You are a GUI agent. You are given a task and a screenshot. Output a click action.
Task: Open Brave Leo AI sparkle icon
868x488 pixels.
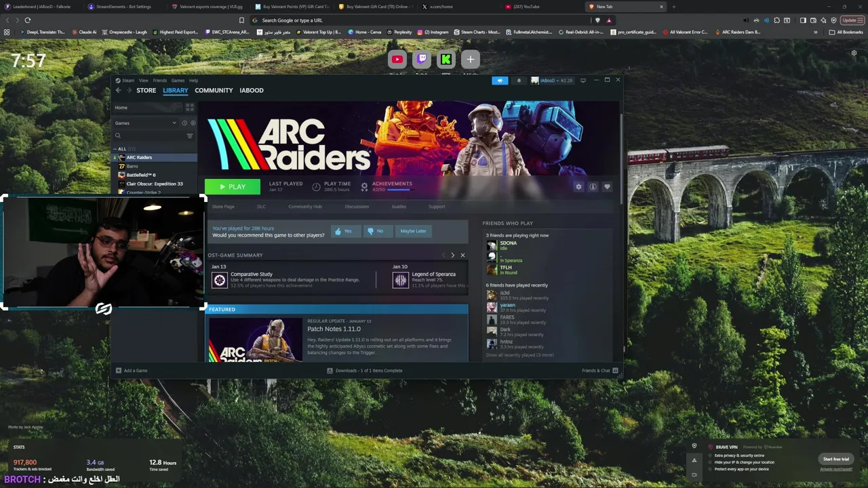(x=824, y=20)
